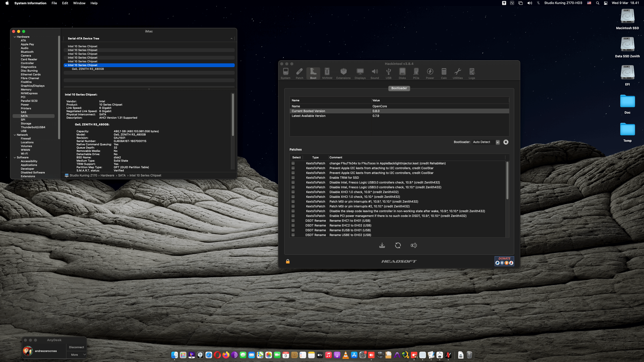Check the 'Disable XHCI 1.0 check, 10.9' patch

pyautogui.click(x=293, y=192)
